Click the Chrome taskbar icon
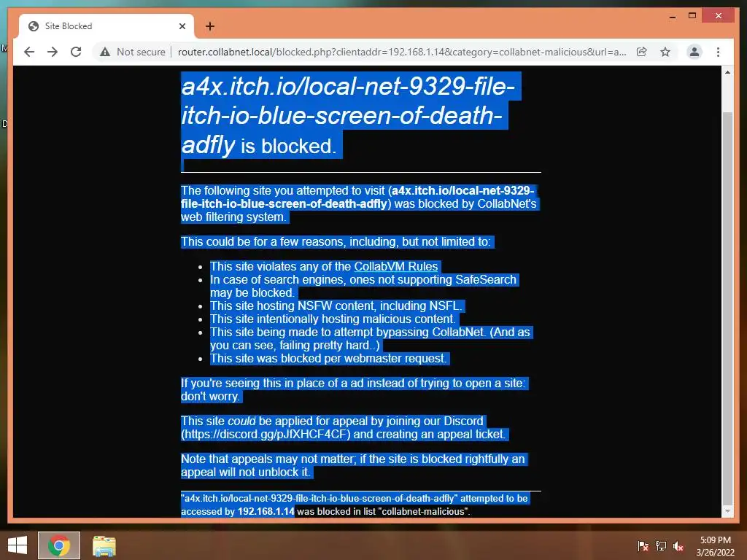The height and width of the screenshot is (560, 747). (x=59, y=545)
